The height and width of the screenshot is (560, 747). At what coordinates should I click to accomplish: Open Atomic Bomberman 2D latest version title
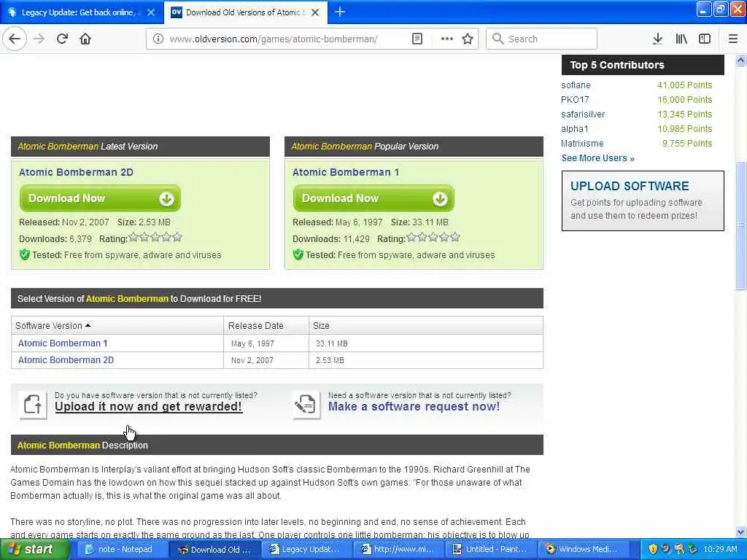(x=76, y=172)
